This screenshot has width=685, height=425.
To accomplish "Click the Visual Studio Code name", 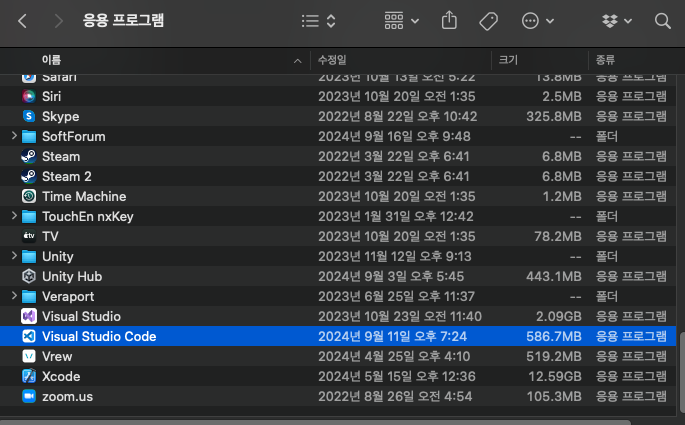I will [x=99, y=336].
